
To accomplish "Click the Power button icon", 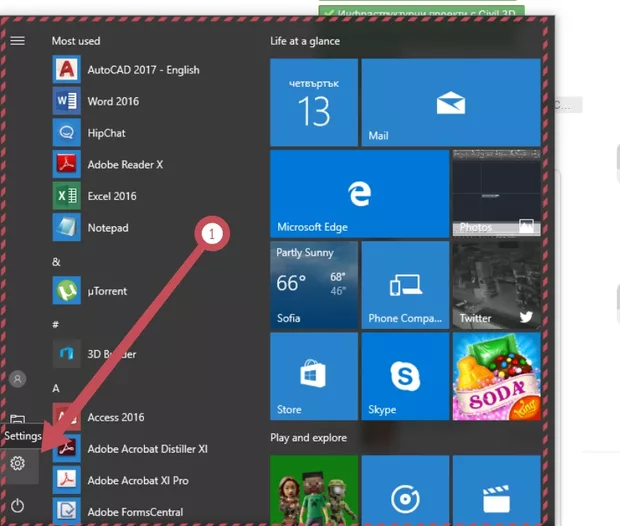I will (x=17, y=505).
